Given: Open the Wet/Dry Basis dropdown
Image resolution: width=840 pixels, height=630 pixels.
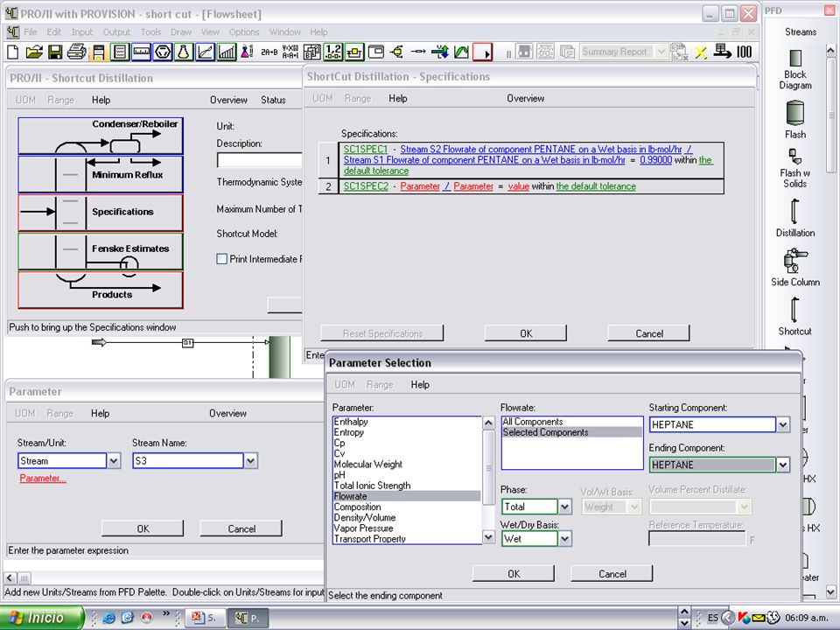Looking at the screenshot, I should (x=564, y=539).
